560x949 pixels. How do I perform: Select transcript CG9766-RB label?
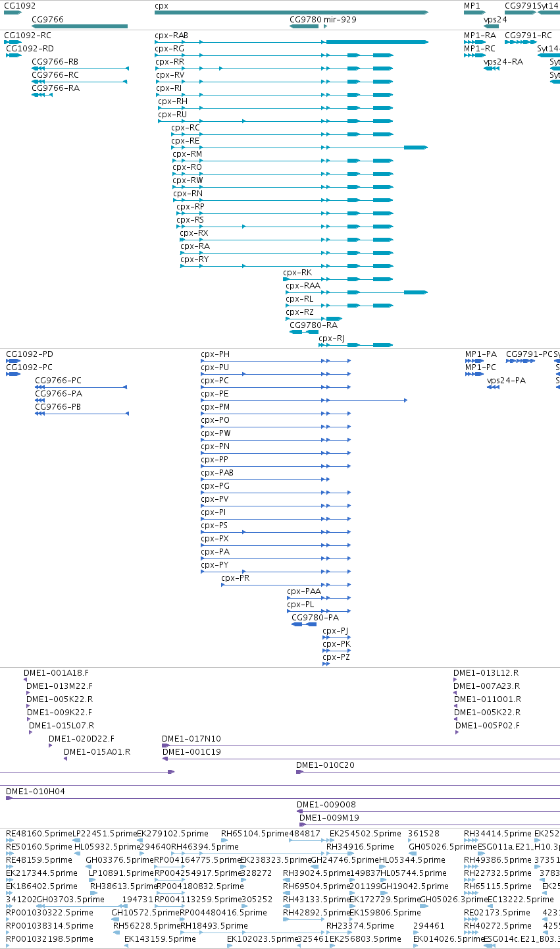pyautogui.click(x=55, y=62)
